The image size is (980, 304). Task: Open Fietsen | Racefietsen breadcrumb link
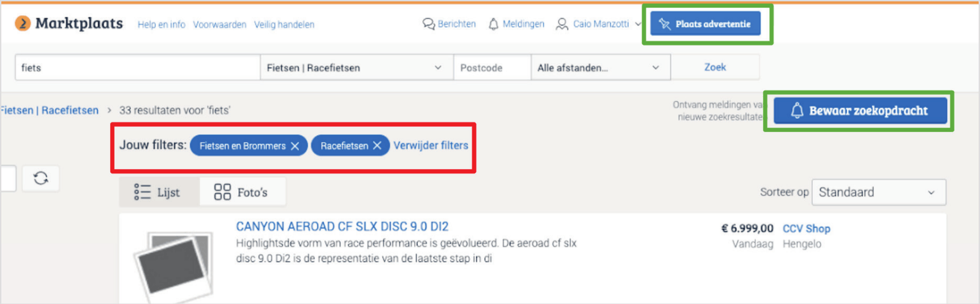(49, 110)
